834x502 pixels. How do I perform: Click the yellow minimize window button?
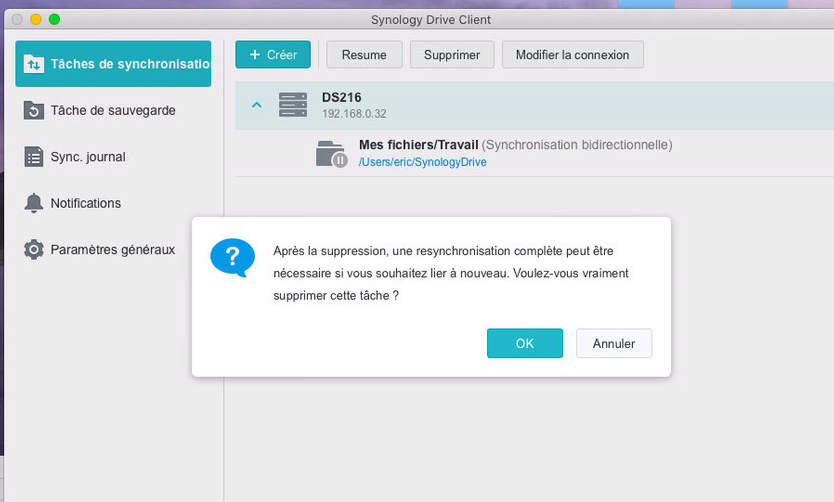[36, 20]
